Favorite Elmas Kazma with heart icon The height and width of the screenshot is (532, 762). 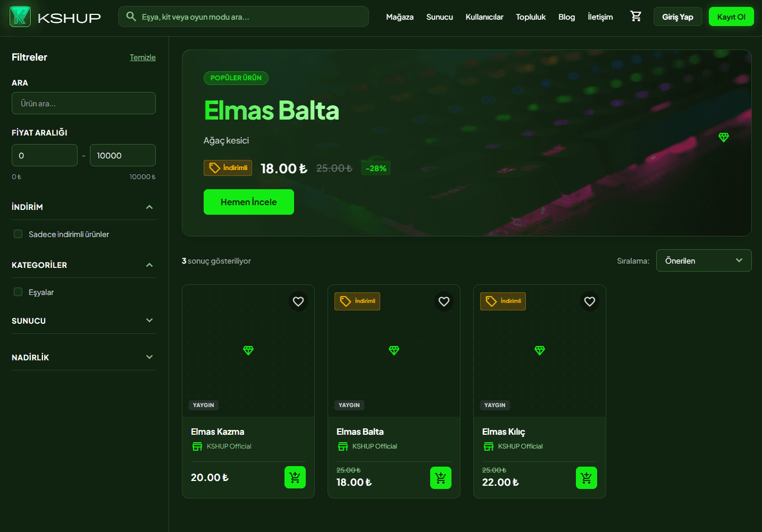point(298,301)
